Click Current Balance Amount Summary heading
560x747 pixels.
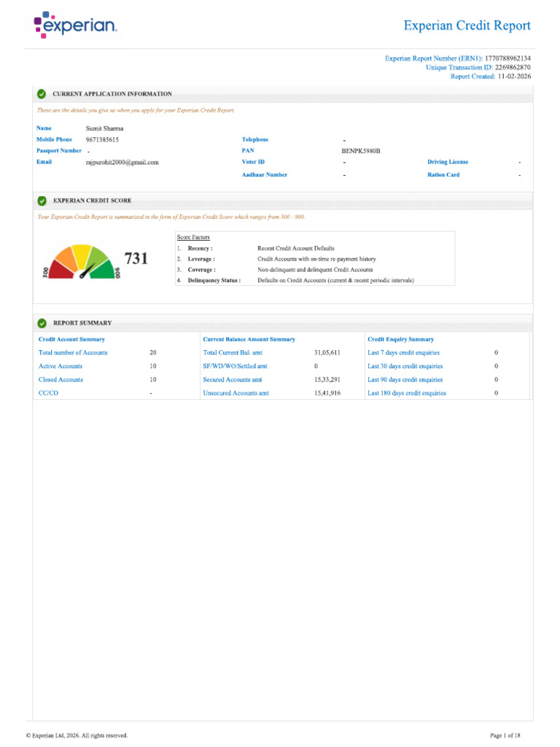click(249, 340)
